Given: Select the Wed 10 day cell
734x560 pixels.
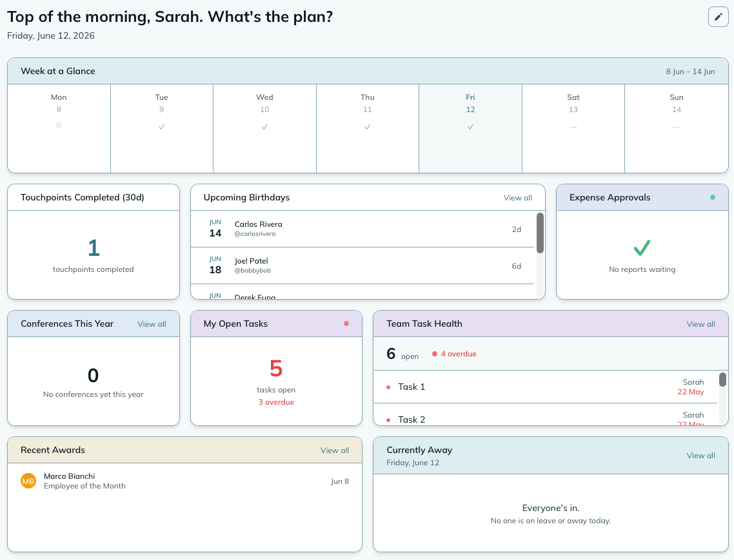Looking at the screenshot, I should 265,129.
